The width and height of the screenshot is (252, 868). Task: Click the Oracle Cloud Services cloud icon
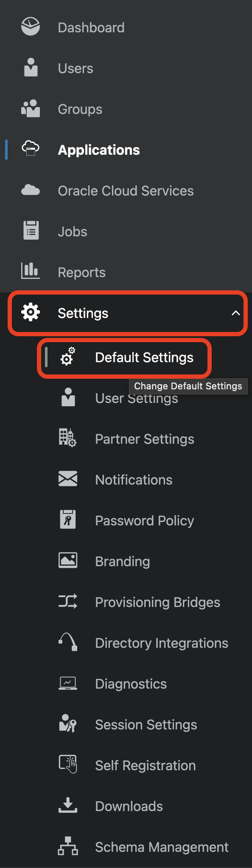31,190
